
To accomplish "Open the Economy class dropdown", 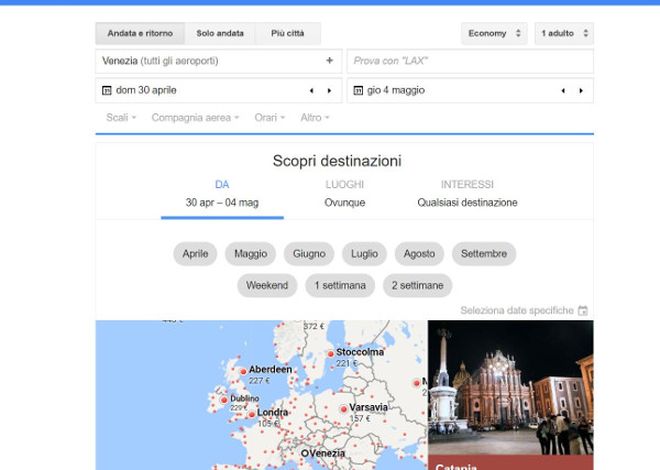I will (x=494, y=33).
